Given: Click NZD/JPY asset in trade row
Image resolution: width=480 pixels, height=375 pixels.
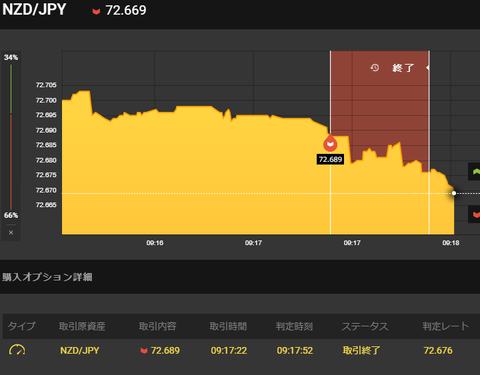Looking at the screenshot, I should [x=80, y=351].
